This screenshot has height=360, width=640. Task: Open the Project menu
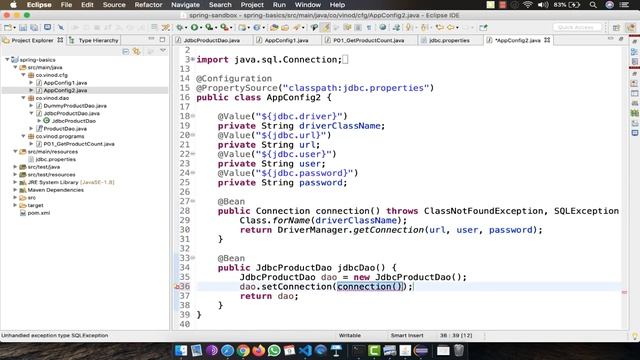[x=252, y=5]
